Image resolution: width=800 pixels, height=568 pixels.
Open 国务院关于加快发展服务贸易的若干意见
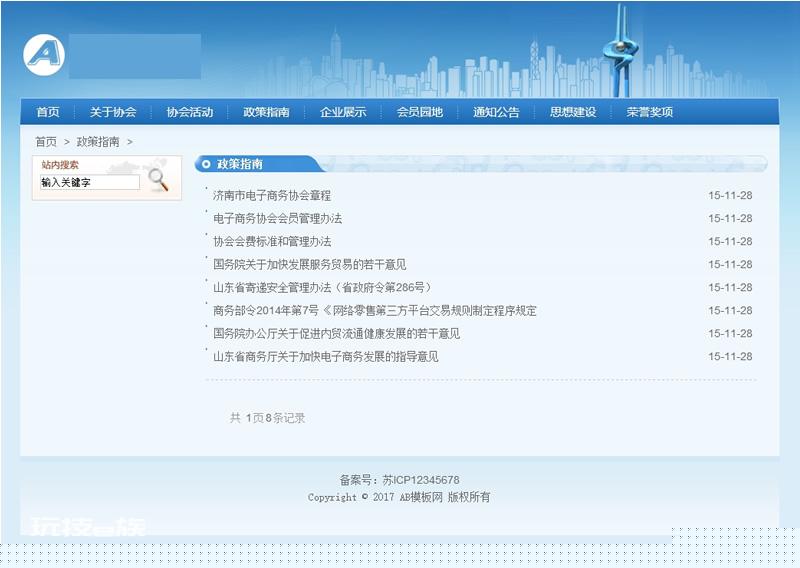[310, 264]
